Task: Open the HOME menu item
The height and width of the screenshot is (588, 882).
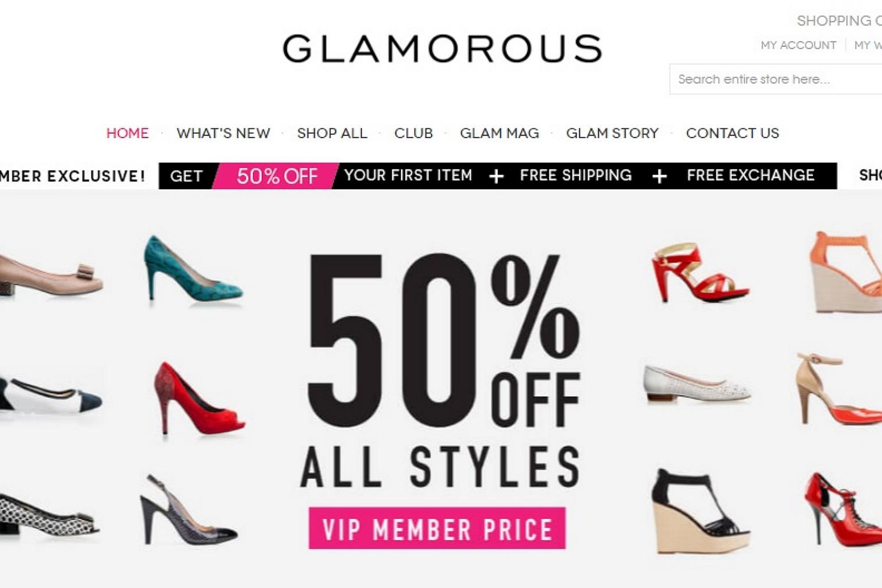Action: click(127, 133)
